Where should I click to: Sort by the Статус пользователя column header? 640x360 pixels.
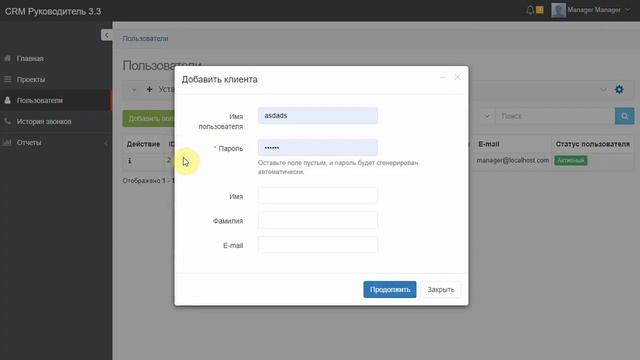(592, 144)
